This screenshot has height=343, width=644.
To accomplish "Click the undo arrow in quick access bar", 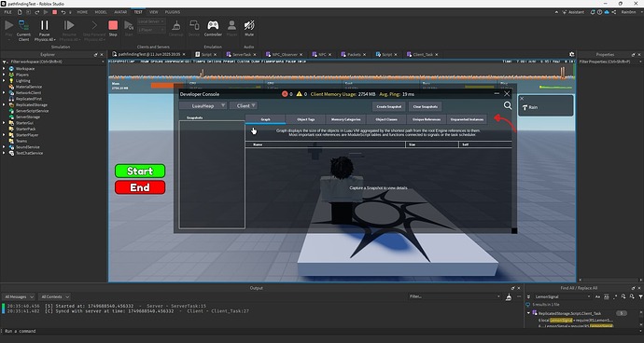I will tap(63, 12).
